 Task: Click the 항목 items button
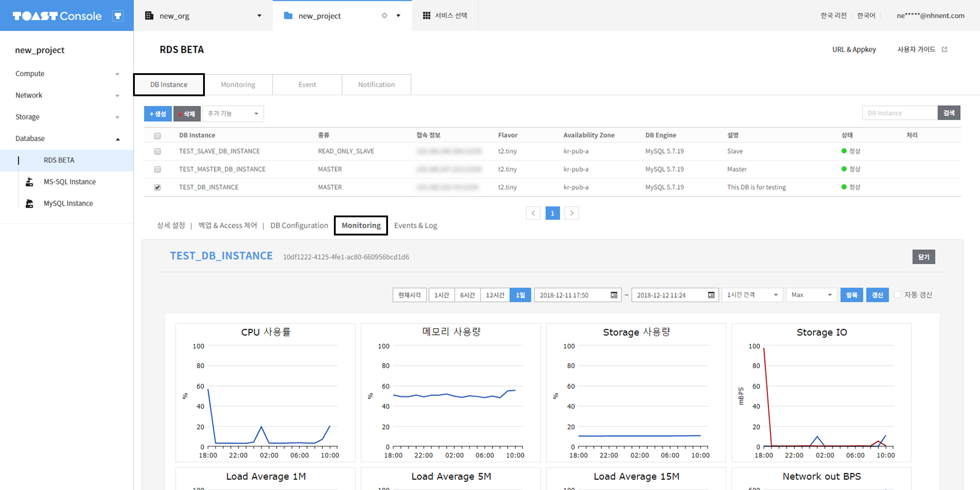(x=851, y=295)
